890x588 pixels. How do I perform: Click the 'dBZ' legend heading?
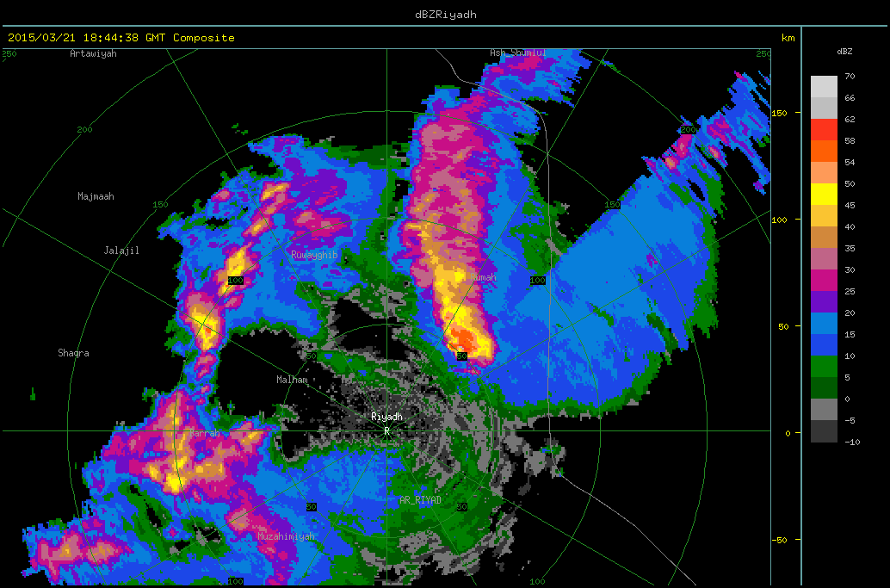[x=844, y=51]
